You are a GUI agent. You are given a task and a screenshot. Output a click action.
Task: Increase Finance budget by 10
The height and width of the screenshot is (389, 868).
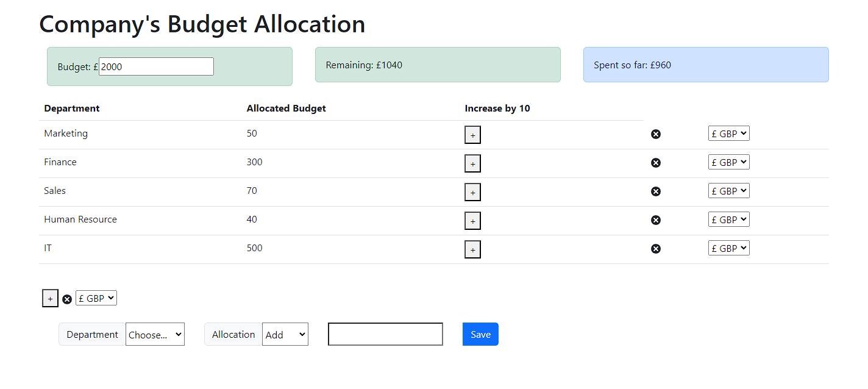(472, 163)
